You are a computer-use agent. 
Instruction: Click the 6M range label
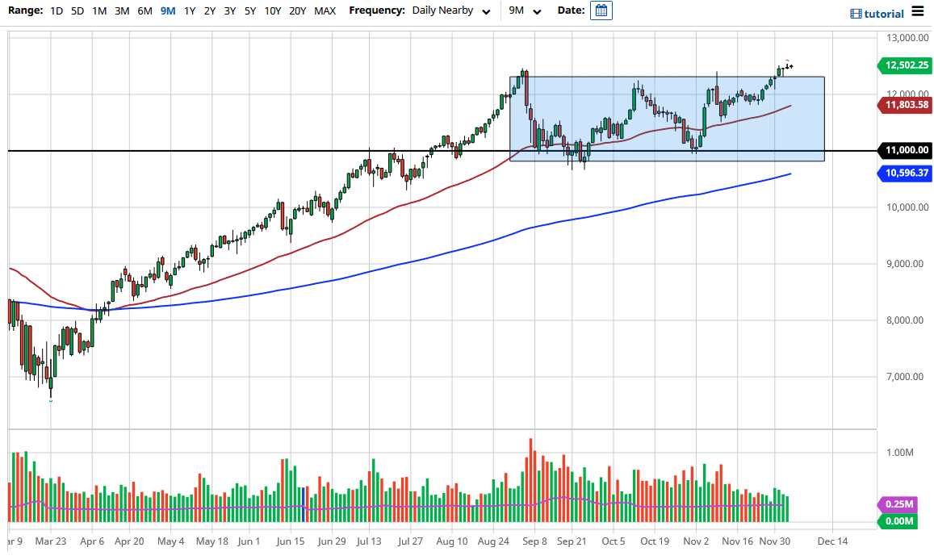tap(144, 11)
